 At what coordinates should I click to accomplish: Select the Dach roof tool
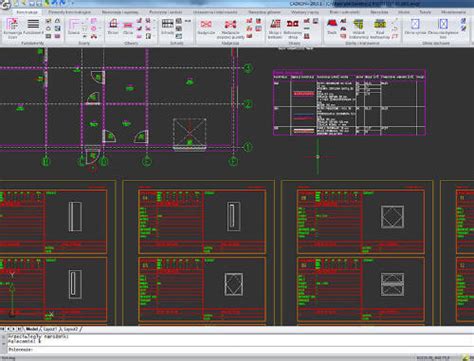tap(332, 27)
